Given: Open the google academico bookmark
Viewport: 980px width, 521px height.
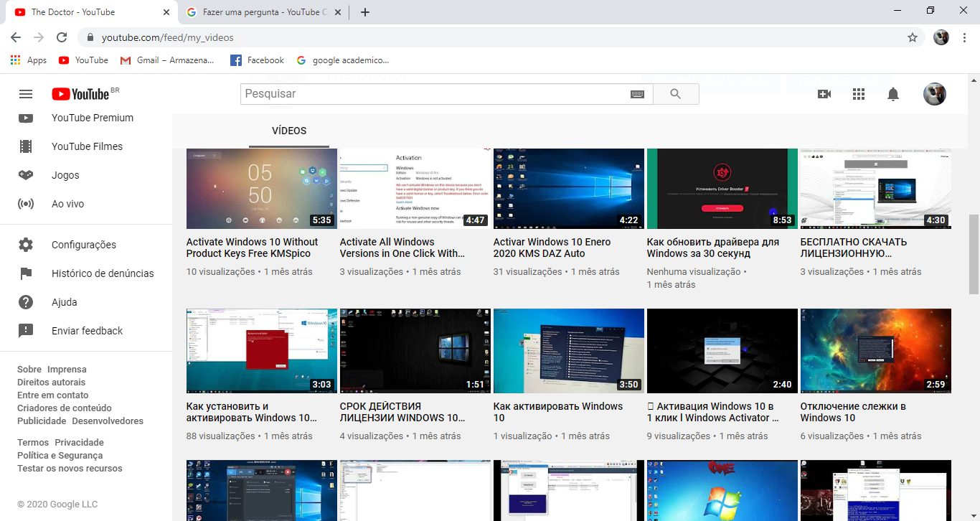Looking at the screenshot, I should point(342,60).
